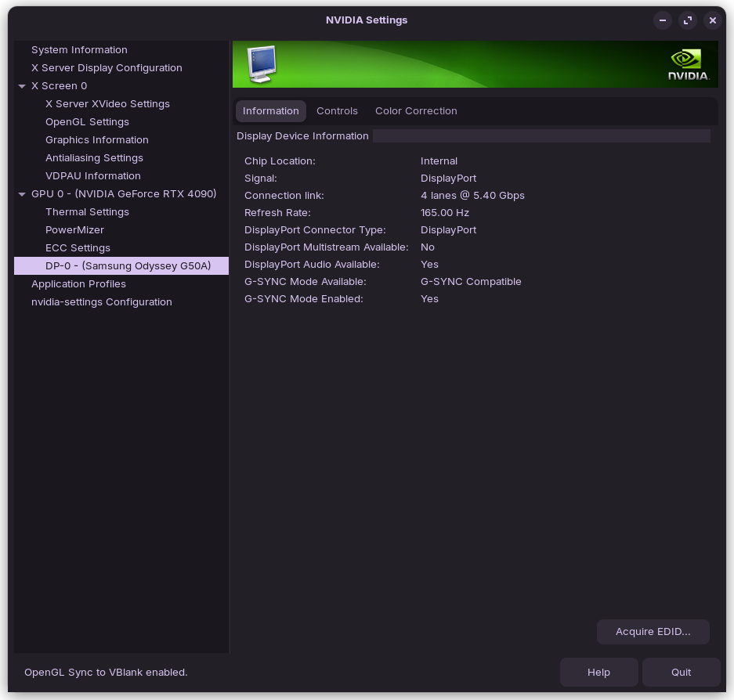Go to OpenGL Settings page
The image size is (734, 700).
pyautogui.click(x=87, y=122)
